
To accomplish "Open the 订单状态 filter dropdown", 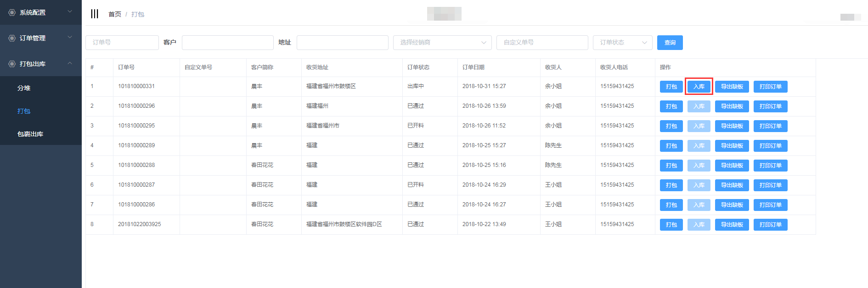I will tap(622, 43).
